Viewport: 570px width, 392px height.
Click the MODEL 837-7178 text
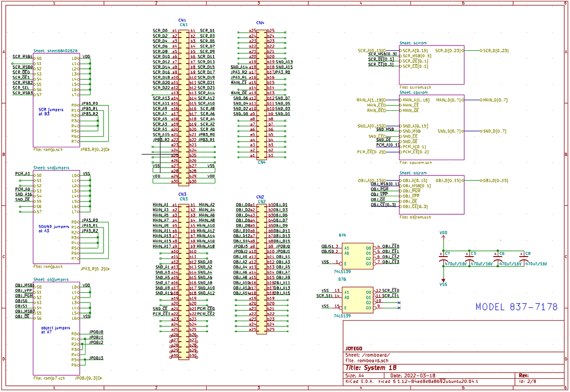pyautogui.click(x=517, y=307)
